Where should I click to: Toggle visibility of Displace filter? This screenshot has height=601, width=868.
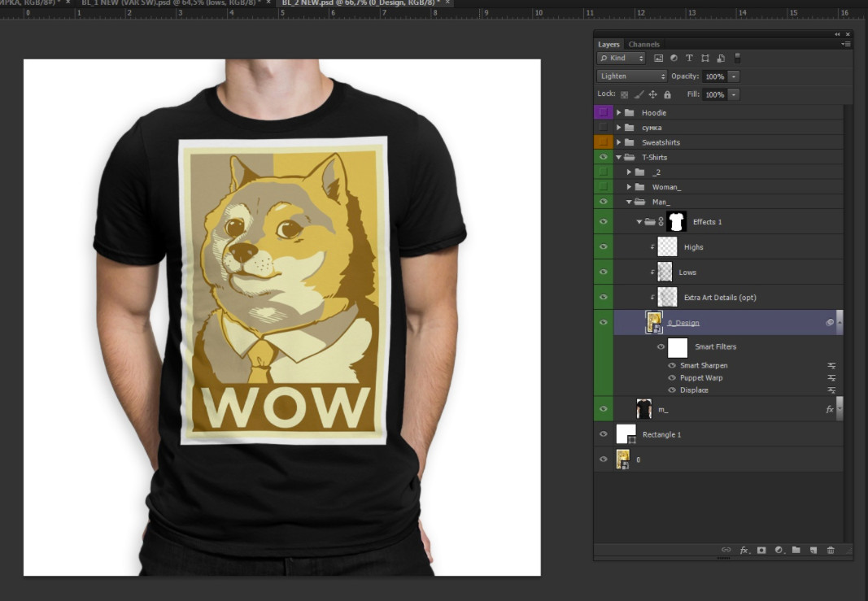click(672, 390)
